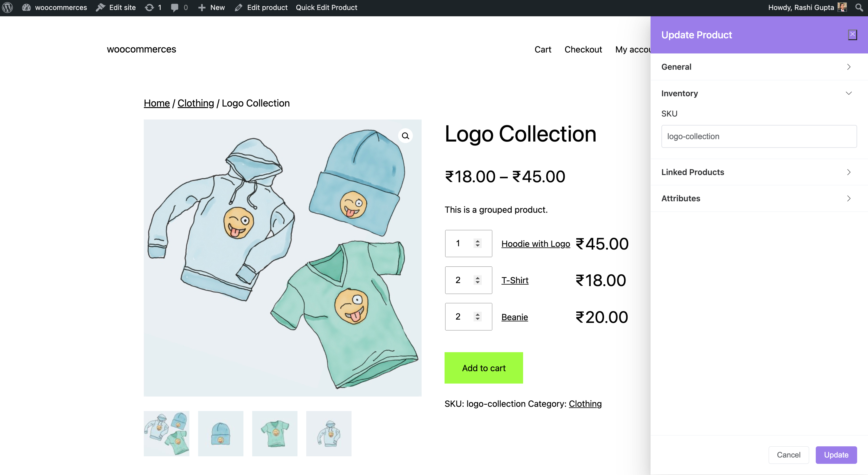Viewport: 868px width, 475px height.
Task: Select the green t-shirt thumbnail image
Action: [x=275, y=434]
